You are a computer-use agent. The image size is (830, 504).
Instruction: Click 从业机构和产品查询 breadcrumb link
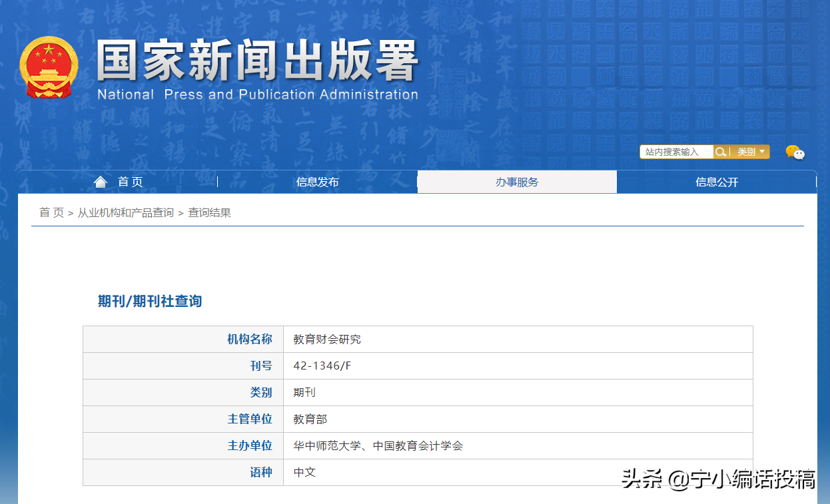click(126, 212)
